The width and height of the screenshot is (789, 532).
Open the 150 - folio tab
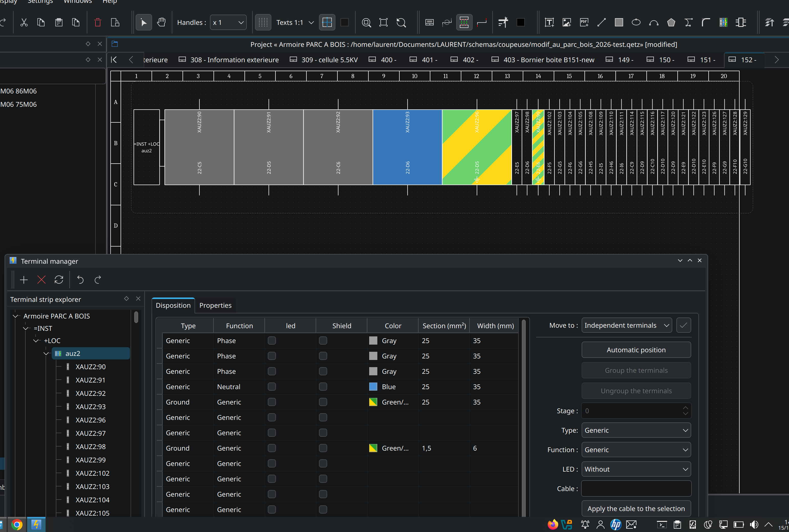660,60
